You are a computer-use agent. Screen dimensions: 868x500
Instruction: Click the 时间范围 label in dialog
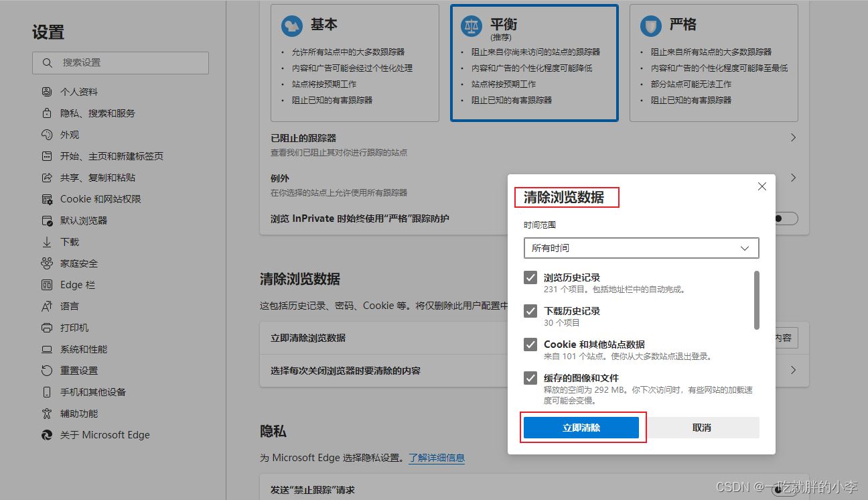click(x=540, y=225)
